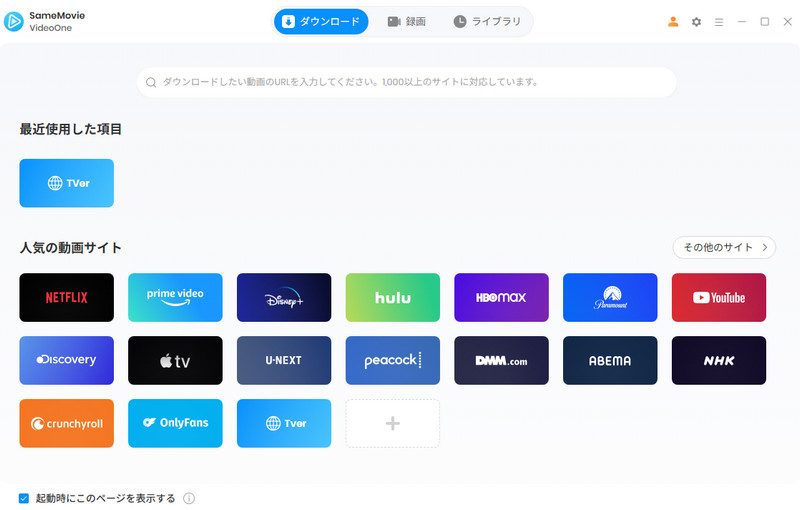Open the user account icon
The width and height of the screenshot is (800, 510).
tap(673, 22)
